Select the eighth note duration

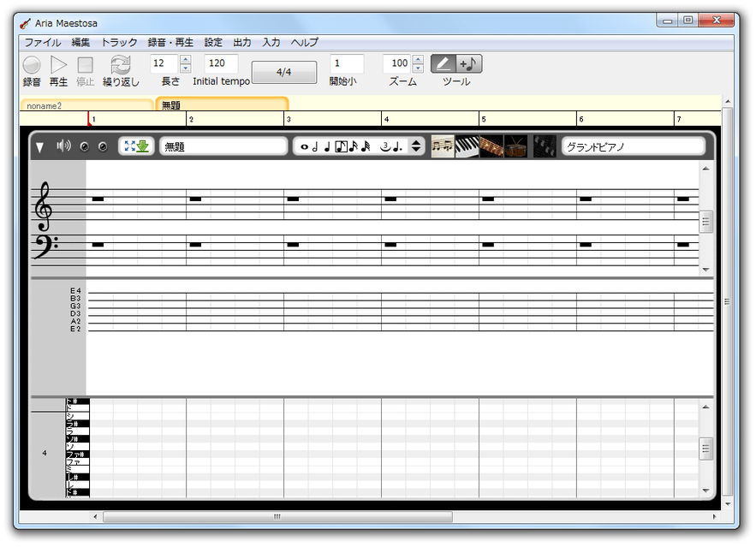341,146
